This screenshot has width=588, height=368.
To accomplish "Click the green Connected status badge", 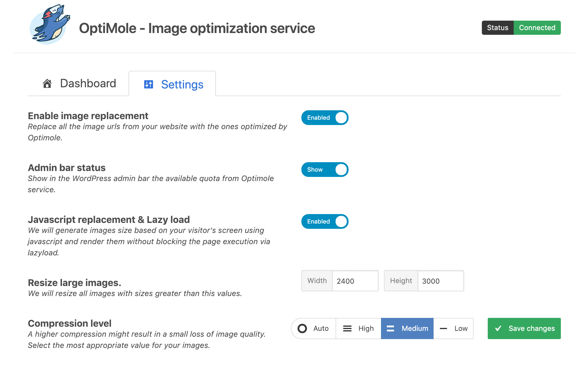I will [537, 27].
